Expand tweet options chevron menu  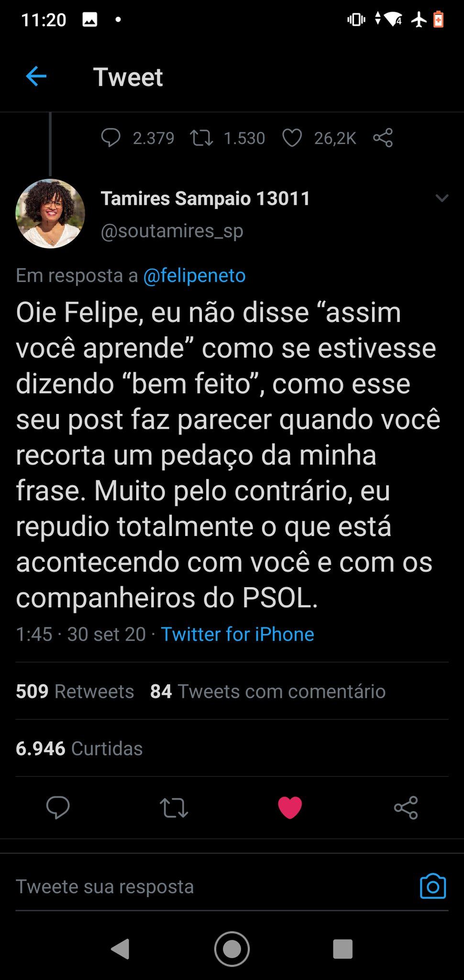click(442, 198)
